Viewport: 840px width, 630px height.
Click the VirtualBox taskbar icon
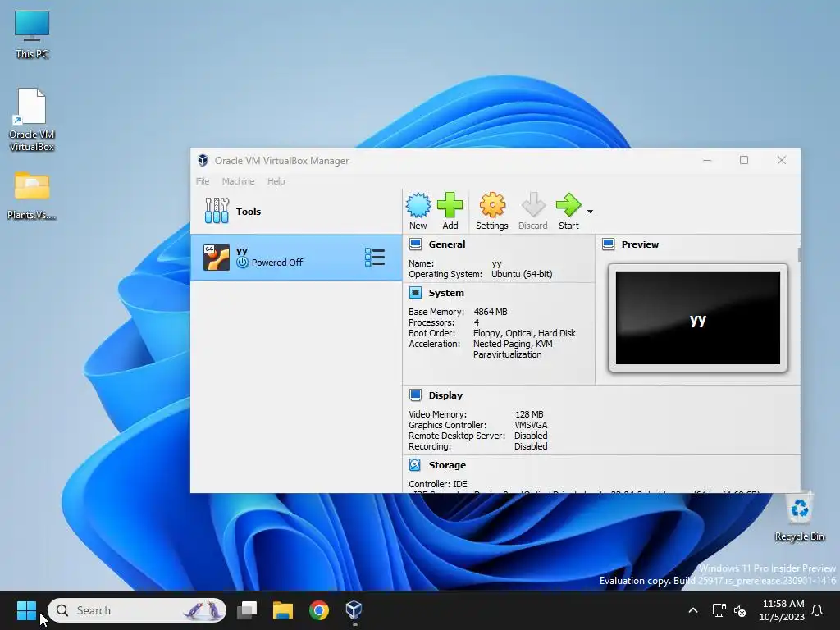tap(354, 610)
